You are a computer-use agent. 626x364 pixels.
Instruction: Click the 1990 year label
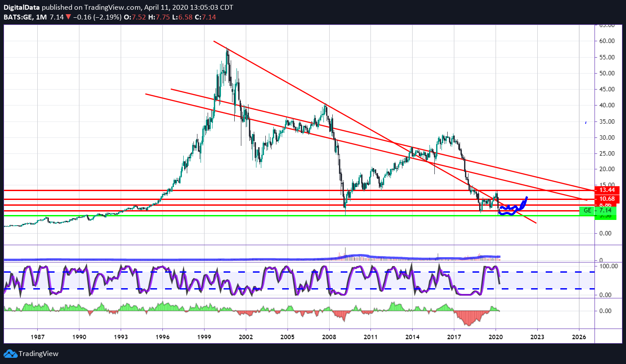tap(79, 337)
